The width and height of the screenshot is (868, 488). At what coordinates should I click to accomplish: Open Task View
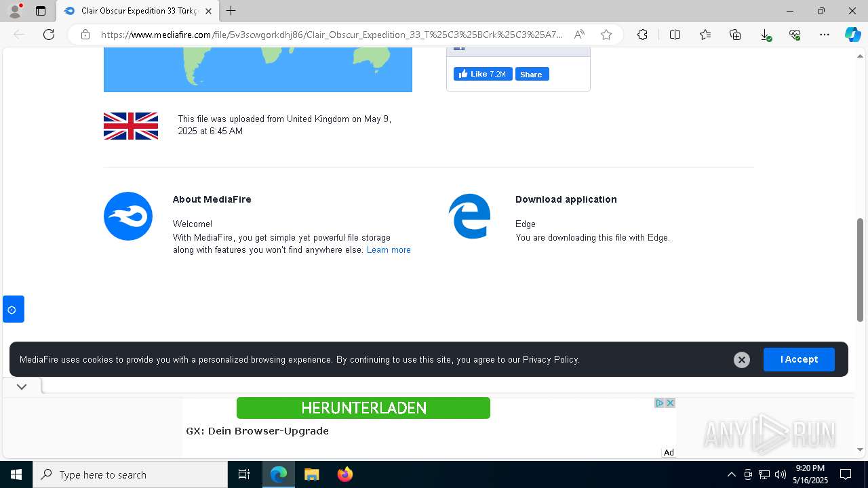pos(244,474)
